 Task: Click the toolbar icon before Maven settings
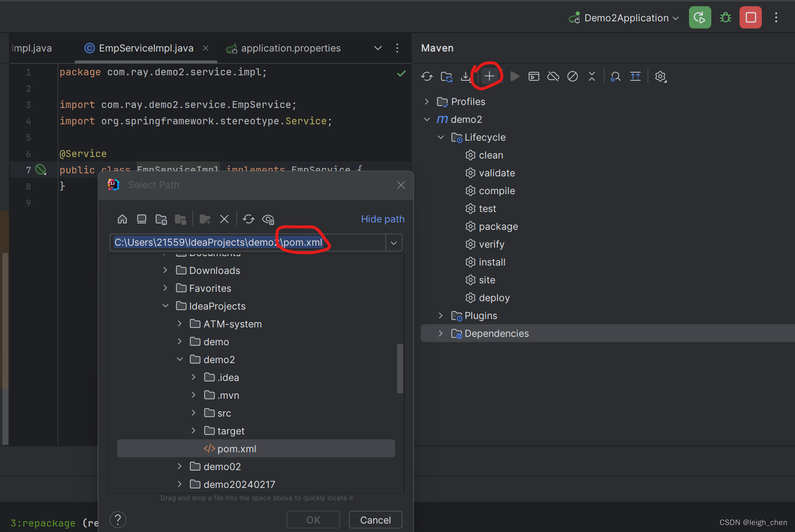[x=636, y=76]
